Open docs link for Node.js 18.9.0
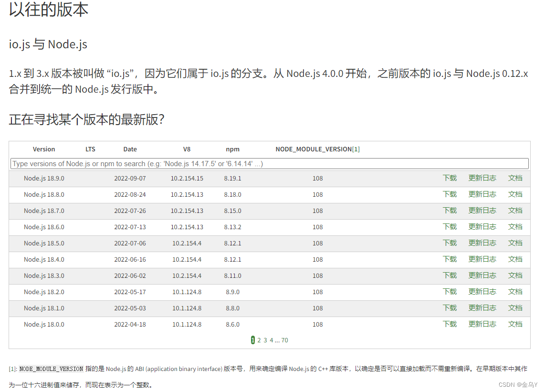The height and width of the screenshot is (392, 545). click(x=515, y=178)
